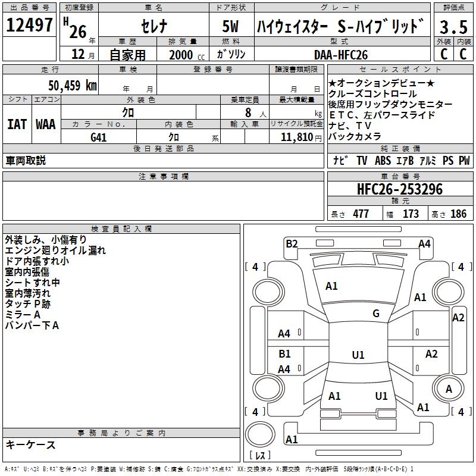Click vehicle history 自家用
Viewport: 476px width, 476px height.
pyautogui.click(x=128, y=55)
